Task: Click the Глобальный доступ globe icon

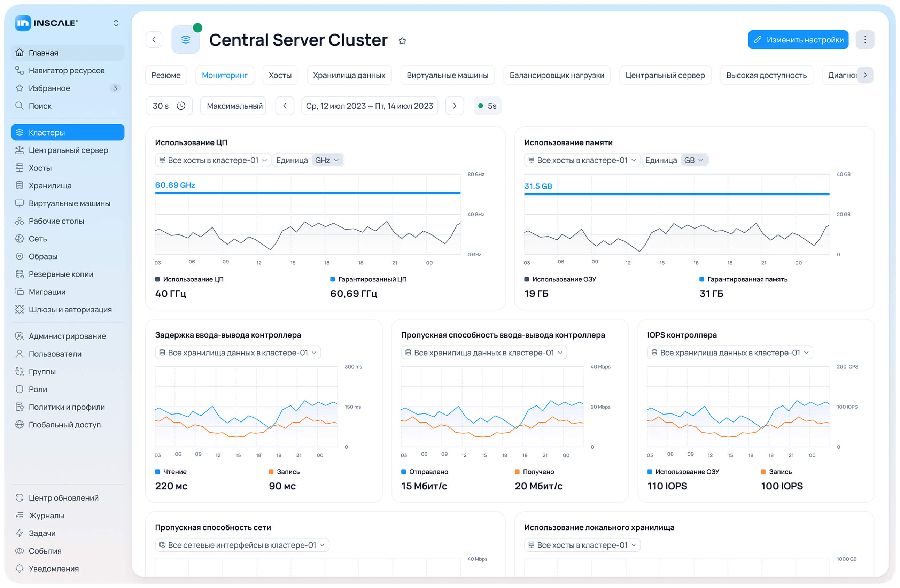Action: [x=19, y=424]
